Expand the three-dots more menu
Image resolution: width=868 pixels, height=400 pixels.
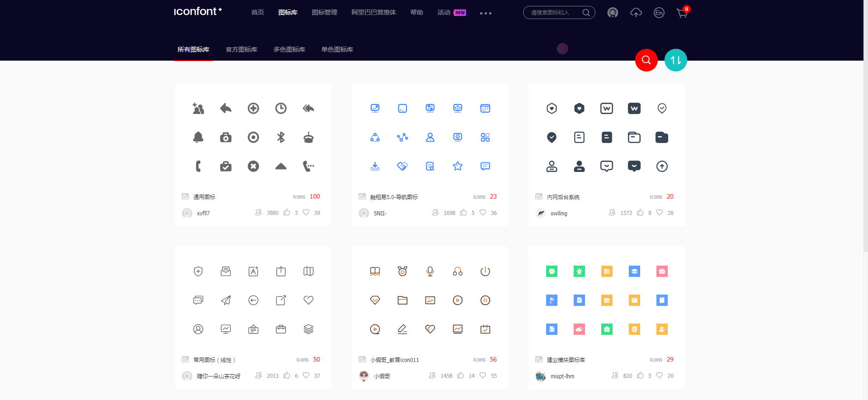pyautogui.click(x=486, y=14)
